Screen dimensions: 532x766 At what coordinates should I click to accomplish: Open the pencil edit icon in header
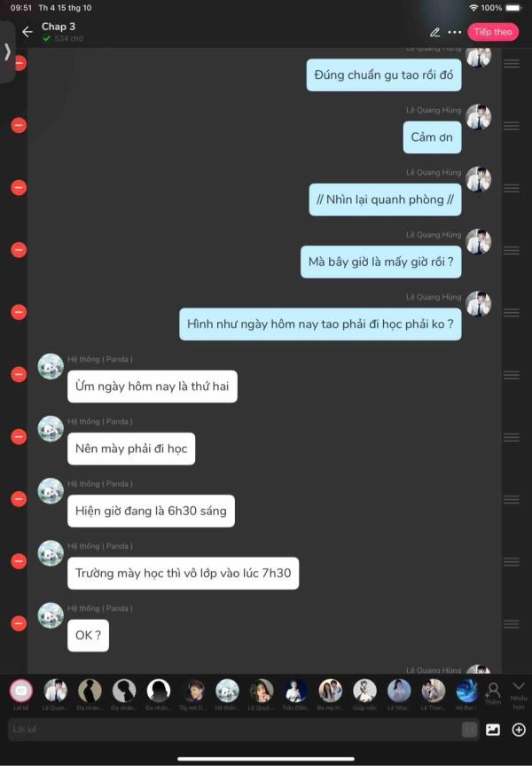click(x=434, y=32)
